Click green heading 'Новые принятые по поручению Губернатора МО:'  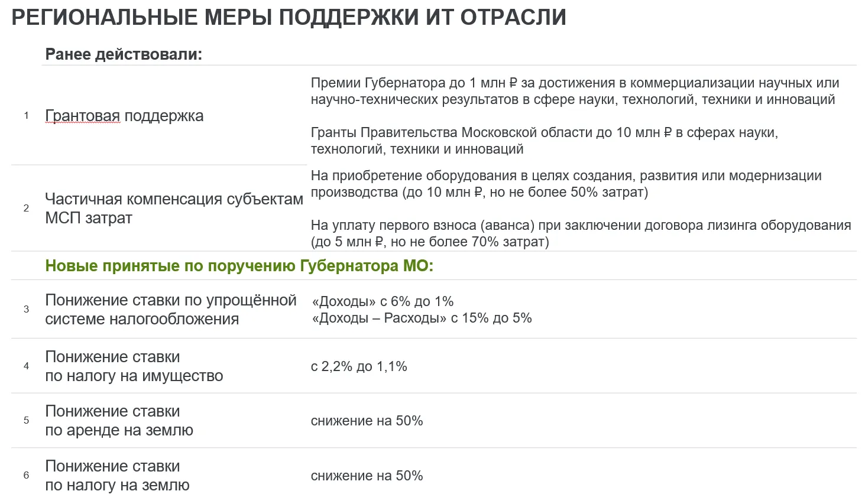tap(239, 266)
